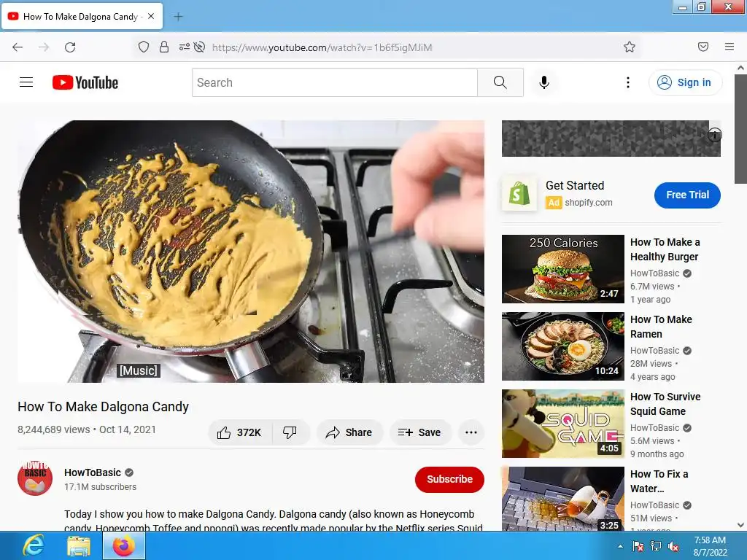Select How To Make Dalgona Candy tab

pos(82,17)
